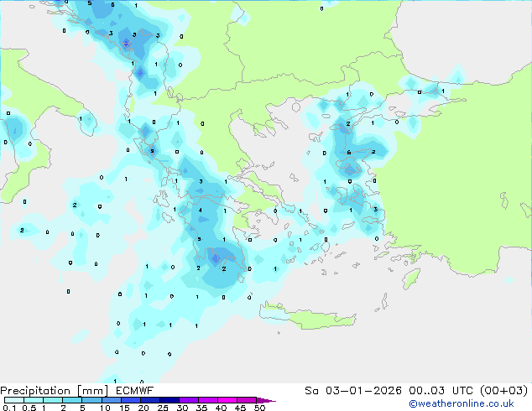Click the '00..03 UTC' time range text
Screen dimensions: 532x411
[441, 390]
